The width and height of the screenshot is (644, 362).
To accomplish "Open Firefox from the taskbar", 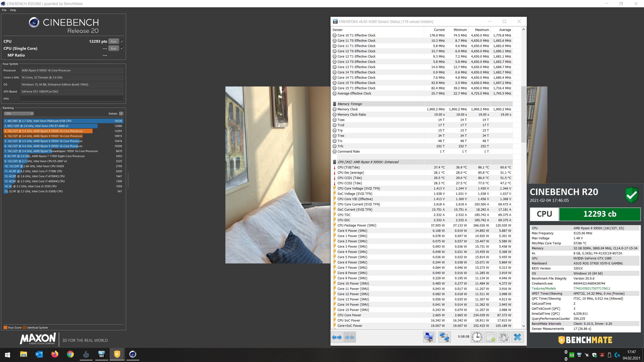I will tap(55, 354).
